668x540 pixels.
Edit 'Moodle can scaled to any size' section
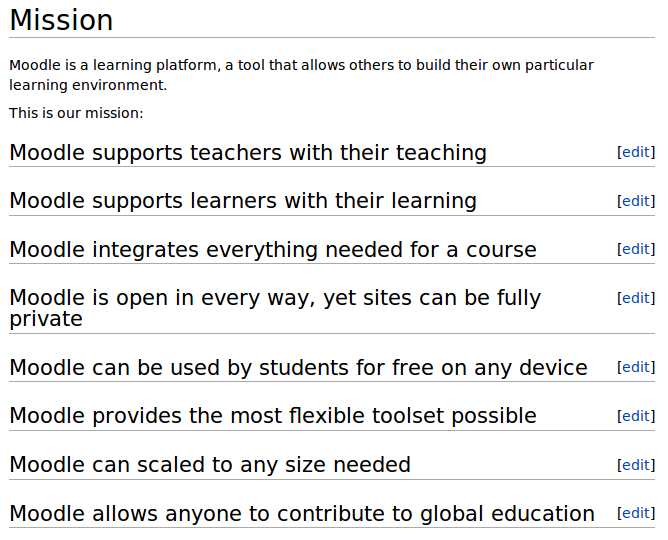tap(636, 465)
